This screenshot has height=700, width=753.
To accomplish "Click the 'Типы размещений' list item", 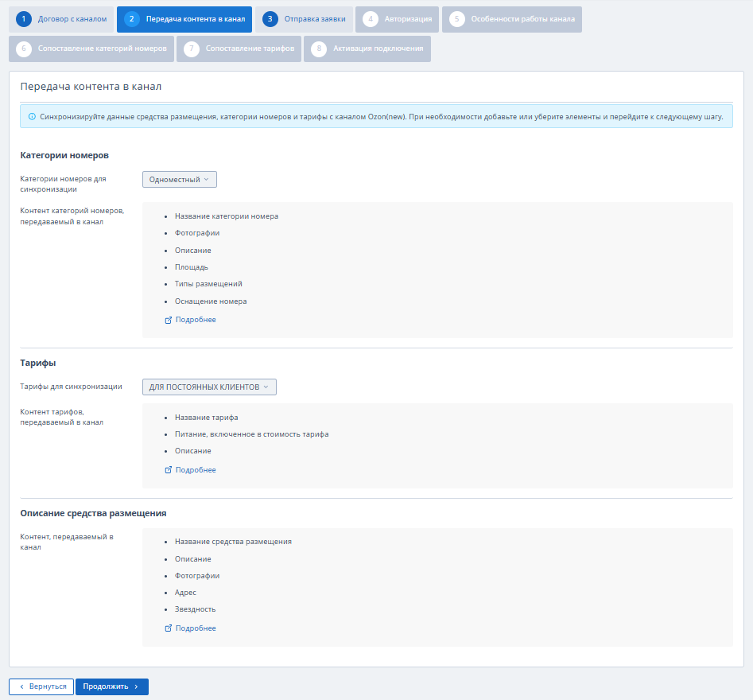I will (208, 284).
